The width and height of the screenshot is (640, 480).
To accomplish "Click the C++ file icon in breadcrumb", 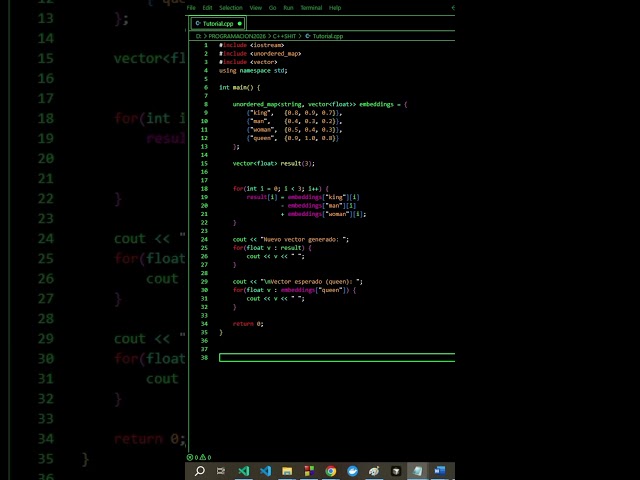I will click(308, 36).
